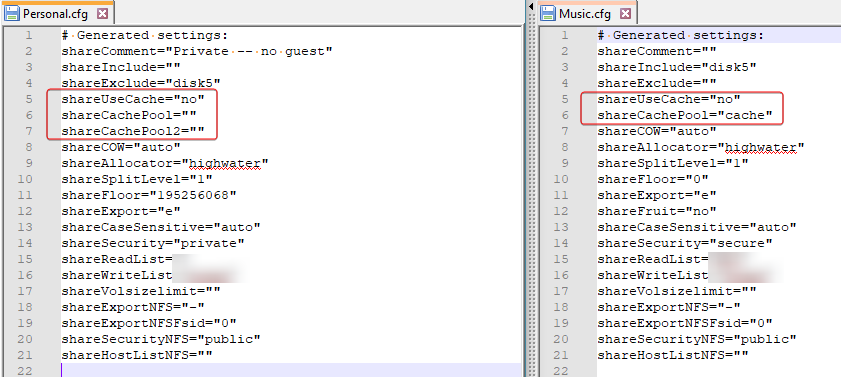Click shareUseCache="no" in Music.cfg
841x377 pixels.
(668, 99)
